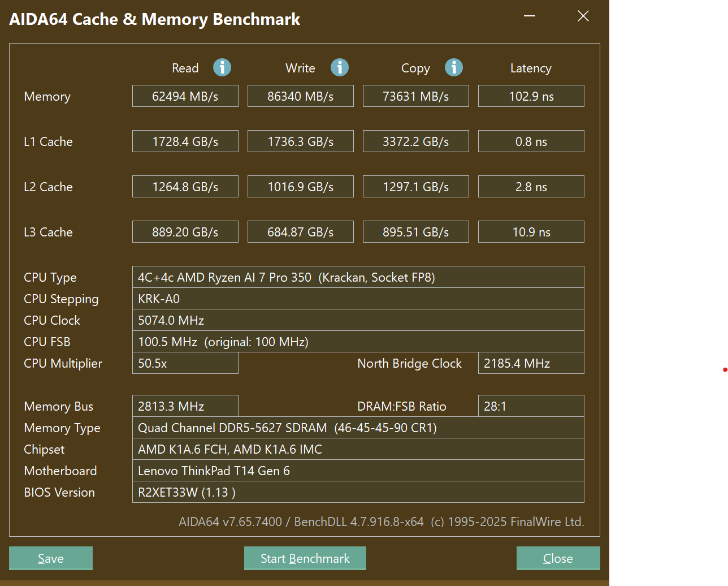Click the Memory Write 86340 MB/s result
The height and width of the screenshot is (586, 728).
(301, 96)
